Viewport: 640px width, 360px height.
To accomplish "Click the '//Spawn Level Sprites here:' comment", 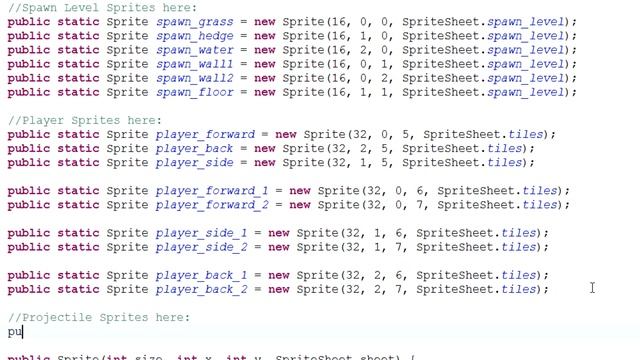I will [102, 7].
